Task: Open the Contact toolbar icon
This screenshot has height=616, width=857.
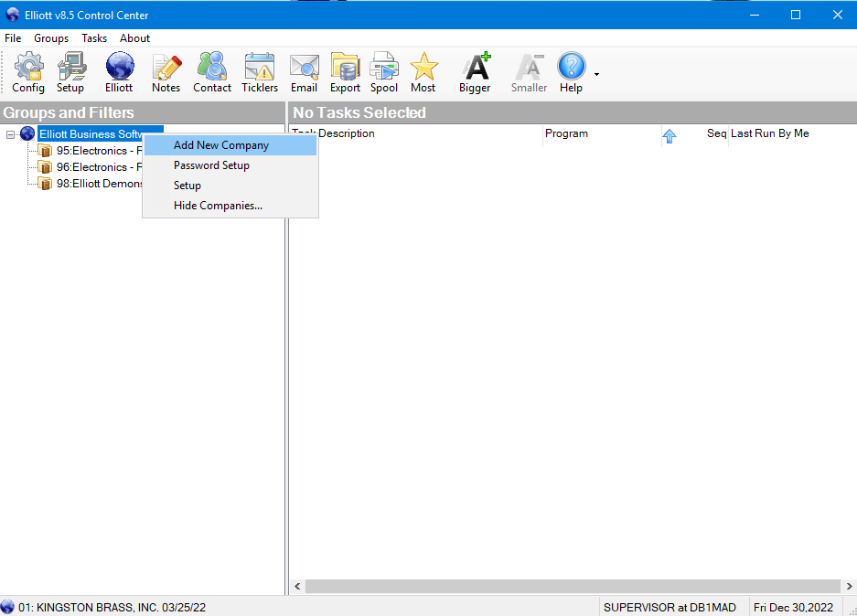Action: pos(212,72)
